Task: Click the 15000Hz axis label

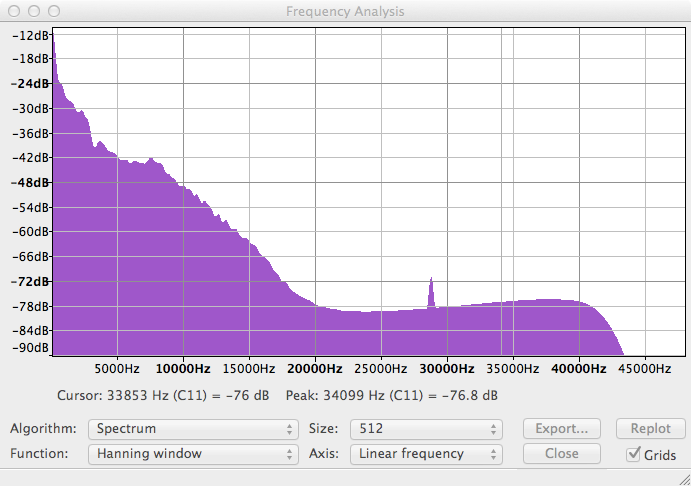Action: tap(249, 369)
